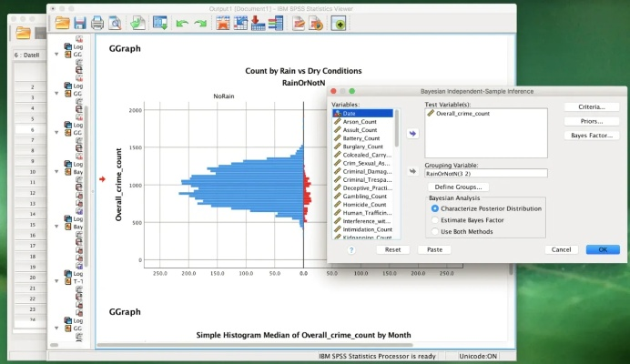Click the Print Preview magnifier icon
Viewport: 630px width, 364px height.
(114, 24)
